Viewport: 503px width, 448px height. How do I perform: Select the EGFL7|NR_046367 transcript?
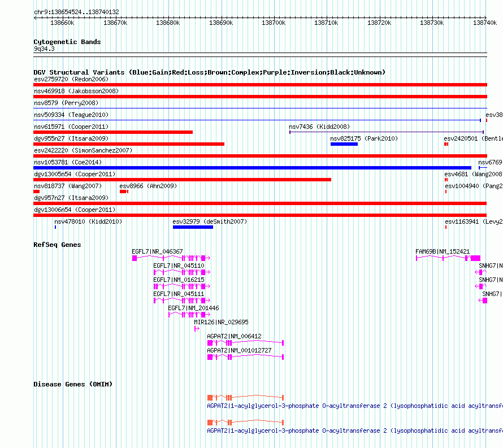tap(171, 258)
